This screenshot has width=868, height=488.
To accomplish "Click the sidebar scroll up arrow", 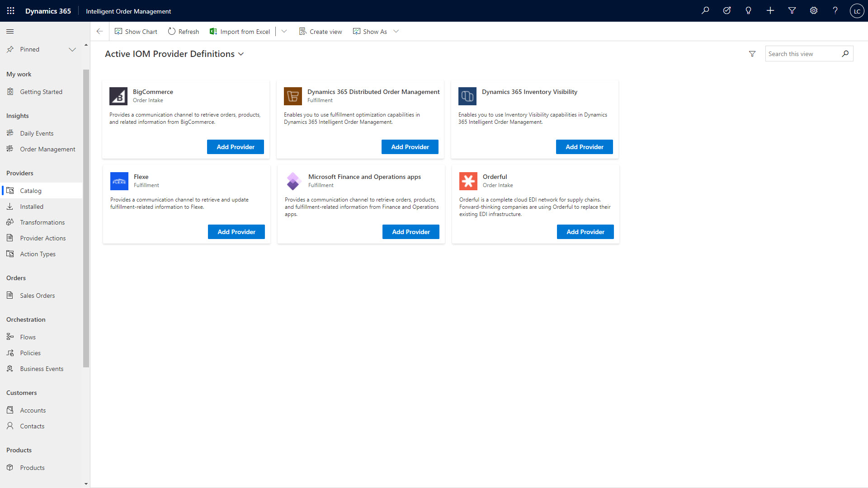I will [x=86, y=45].
